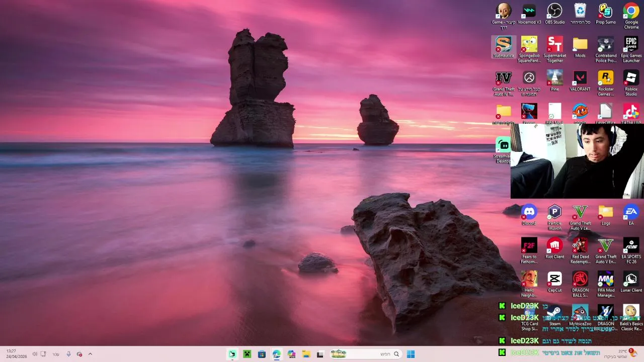Click the webcam overlay showing the streamer
This screenshot has height=362, width=644.
[577, 161]
